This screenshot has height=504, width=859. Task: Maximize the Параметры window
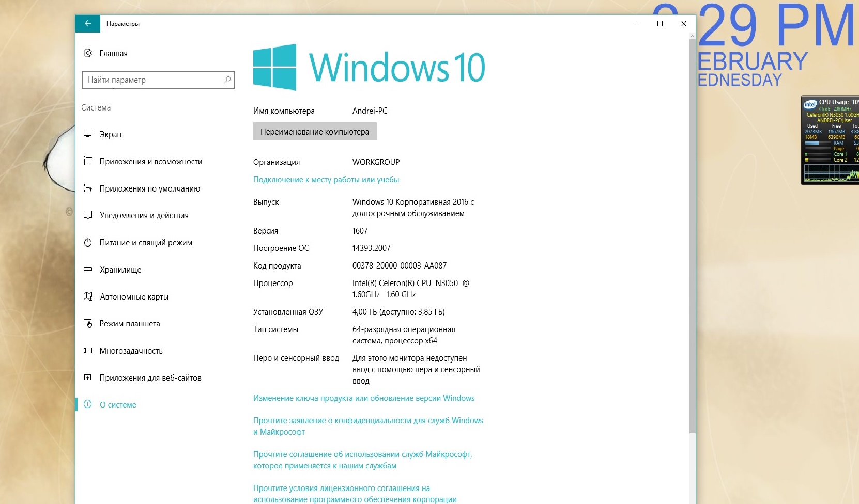point(660,23)
